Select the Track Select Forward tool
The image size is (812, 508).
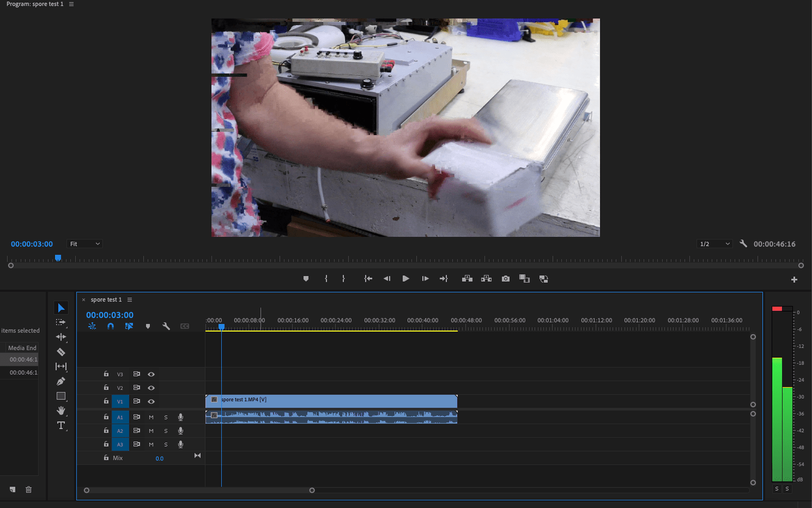(x=61, y=322)
